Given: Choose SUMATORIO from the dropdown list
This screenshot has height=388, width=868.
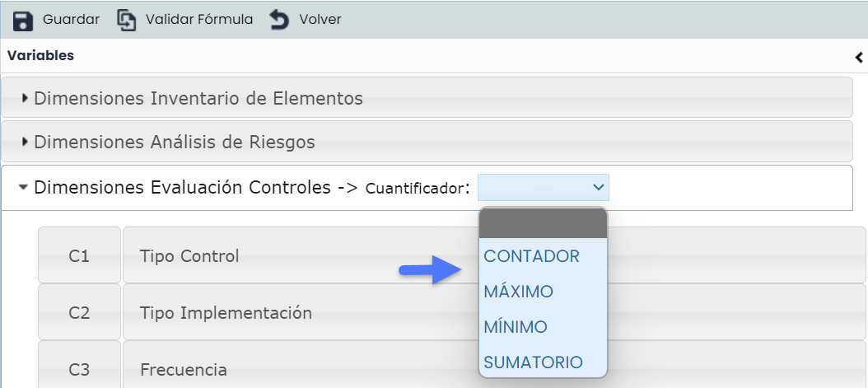Looking at the screenshot, I should (533, 362).
